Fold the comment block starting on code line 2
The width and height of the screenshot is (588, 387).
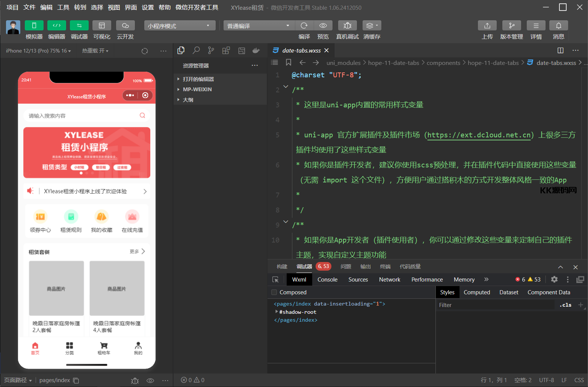286,87
